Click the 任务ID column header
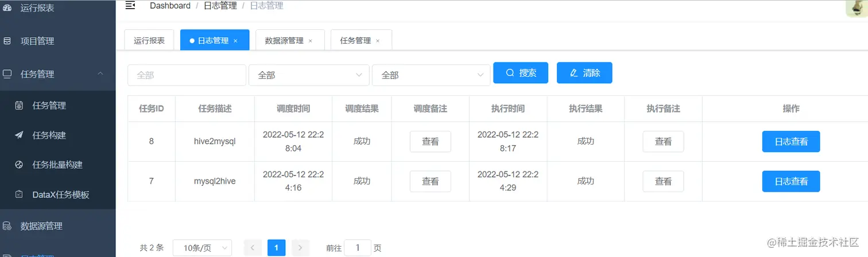The width and height of the screenshot is (868, 257). (152, 108)
